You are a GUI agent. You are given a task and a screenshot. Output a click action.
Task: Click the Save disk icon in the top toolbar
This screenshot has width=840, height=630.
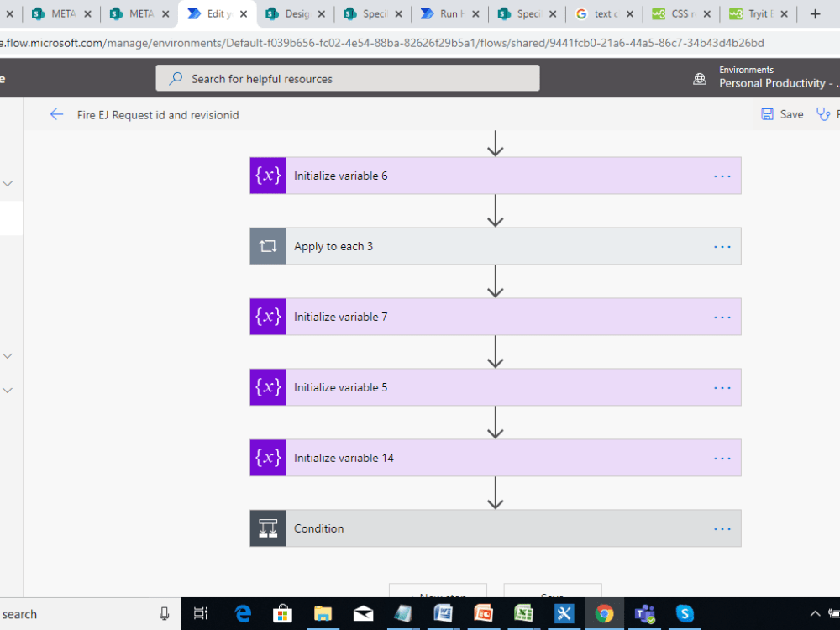click(x=767, y=113)
